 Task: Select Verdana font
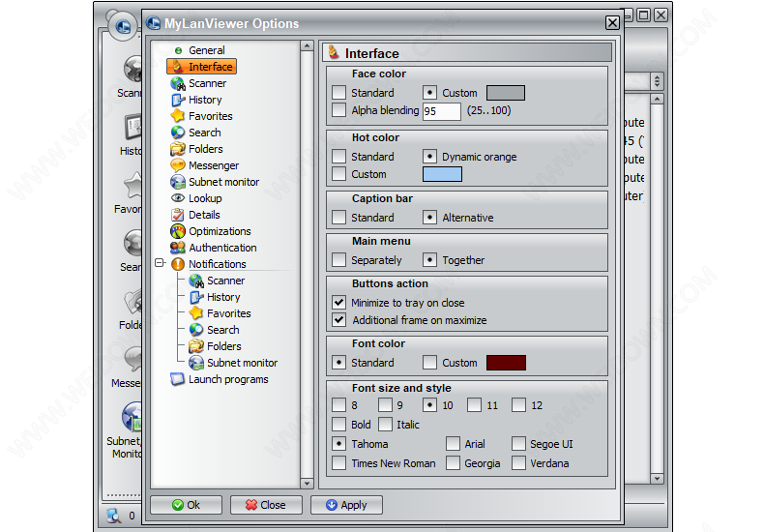518,462
